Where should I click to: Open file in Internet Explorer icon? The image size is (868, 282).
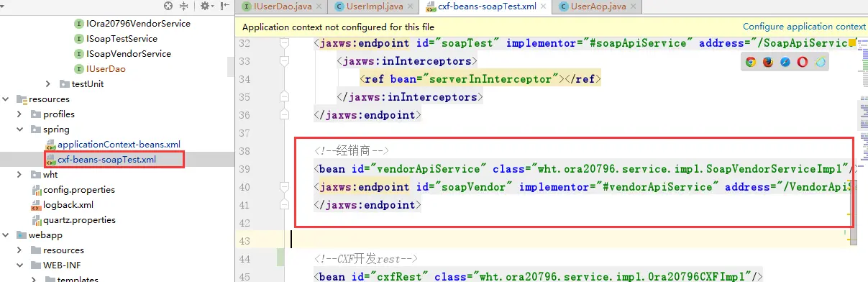coord(820,62)
